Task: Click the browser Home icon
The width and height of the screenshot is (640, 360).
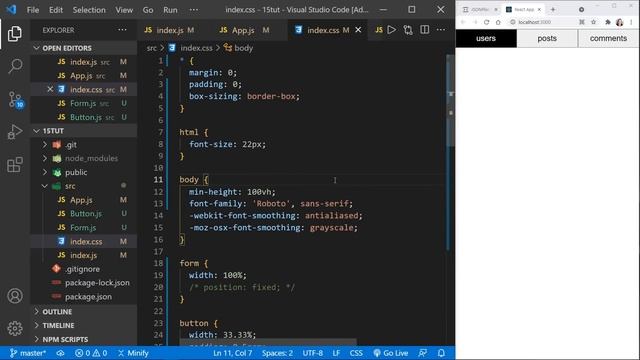Action: point(498,22)
